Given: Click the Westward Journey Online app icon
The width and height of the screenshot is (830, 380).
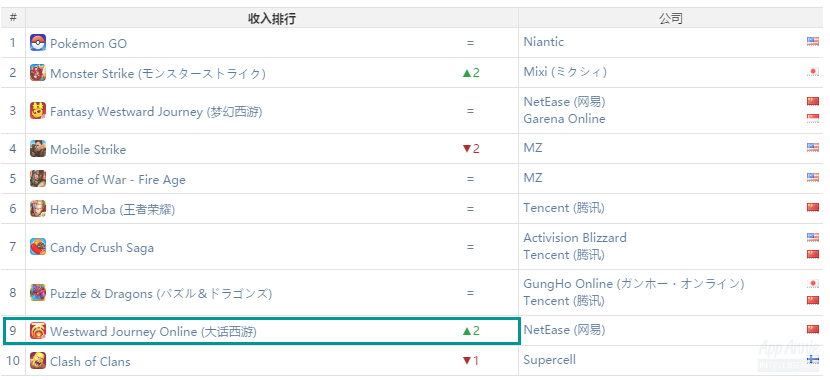Looking at the screenshot, I should click(38, 331).
